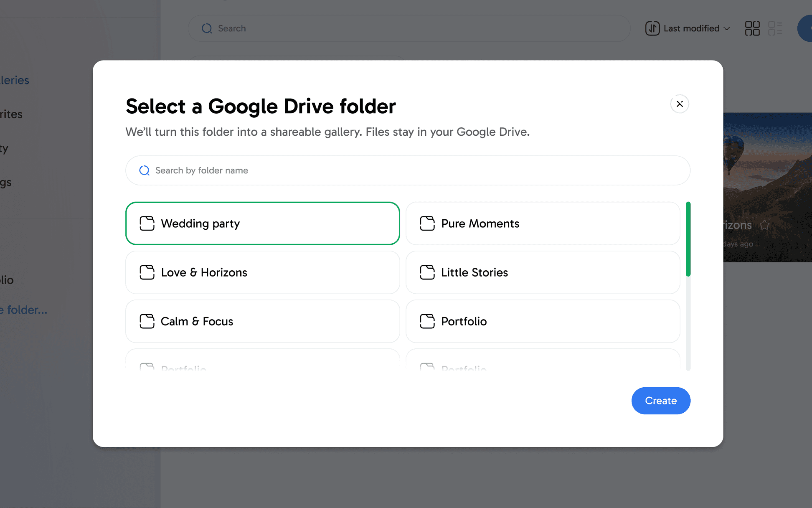The width and height of the screenshot is (812, 508).
Task: Open the Last modified sort dropdown
Action: click(691, 28)
